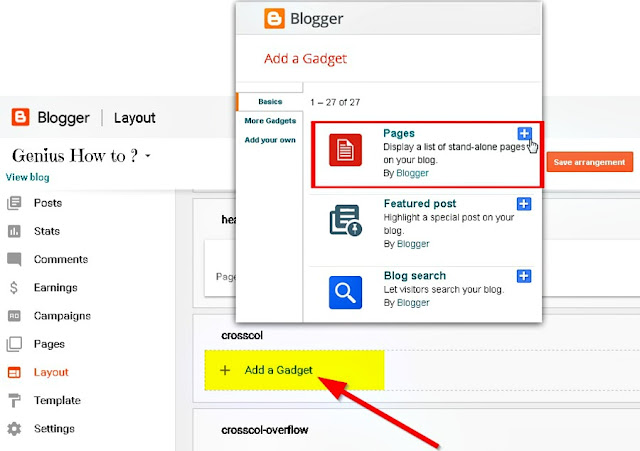Click the Blog search magnifier icon
This screenshot has width=640, height=451.
(345, 292)
